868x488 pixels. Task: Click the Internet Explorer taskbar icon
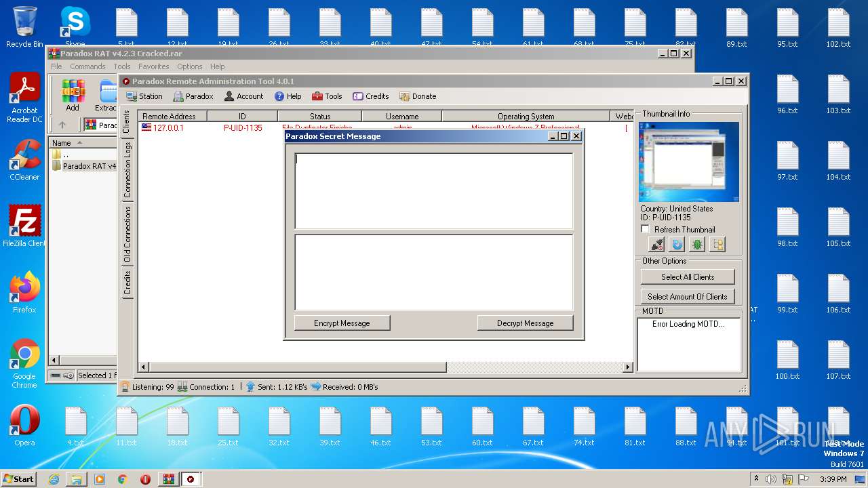[x=54, y=479]
